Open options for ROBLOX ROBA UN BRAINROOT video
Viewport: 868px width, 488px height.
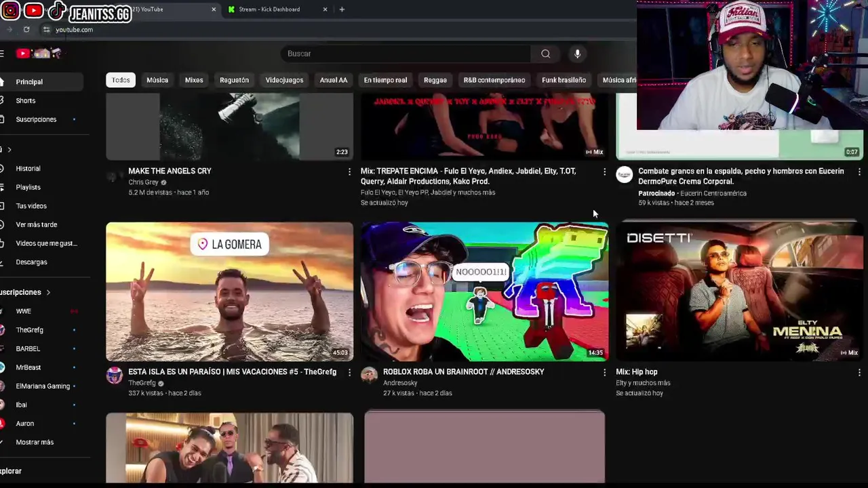coord(604,372)
